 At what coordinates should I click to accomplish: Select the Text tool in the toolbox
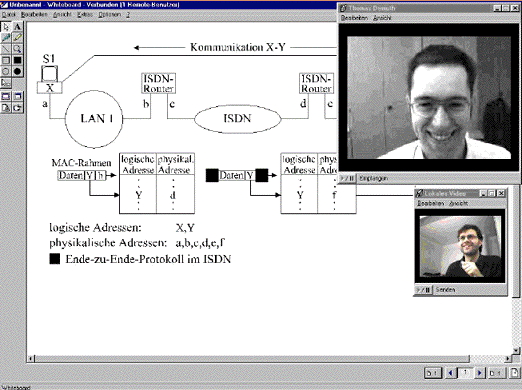coord(17,27)
